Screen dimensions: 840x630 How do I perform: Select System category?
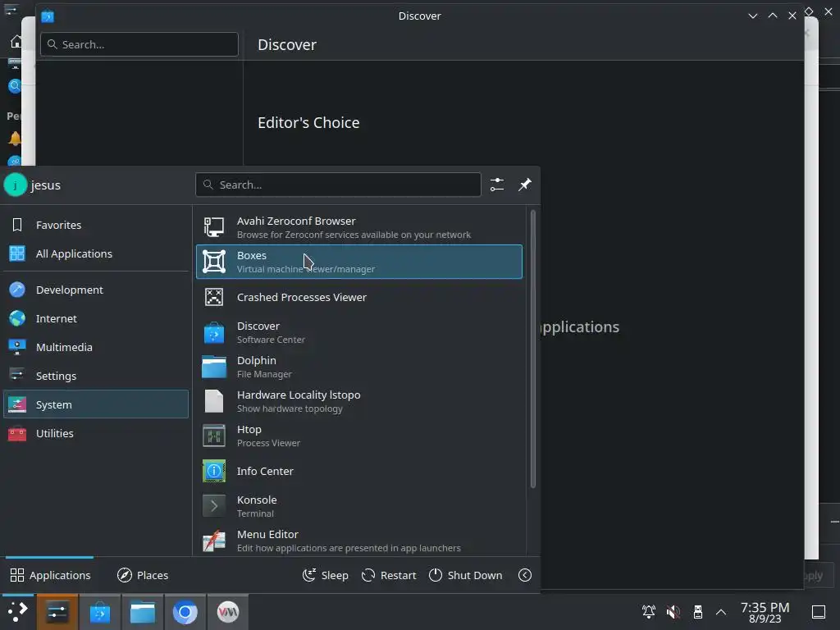tap(96, 404)
